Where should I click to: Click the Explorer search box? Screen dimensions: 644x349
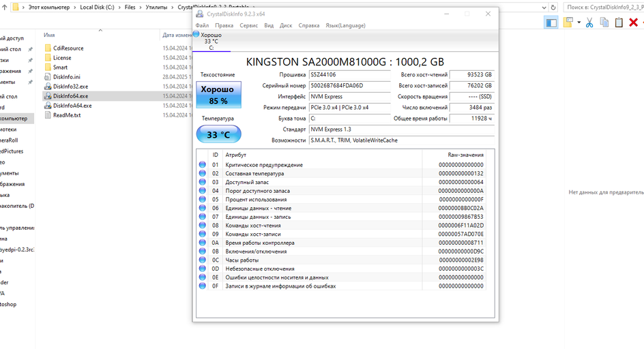pos(602,7)
